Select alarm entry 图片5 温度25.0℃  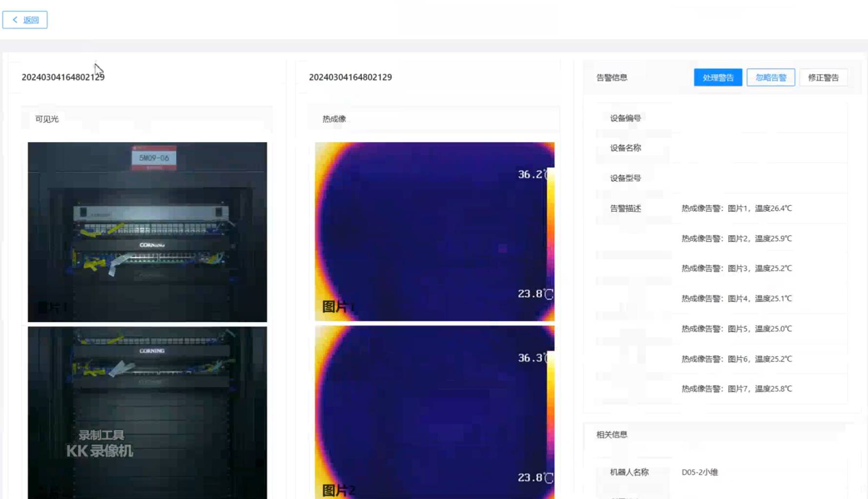(736, 329)
